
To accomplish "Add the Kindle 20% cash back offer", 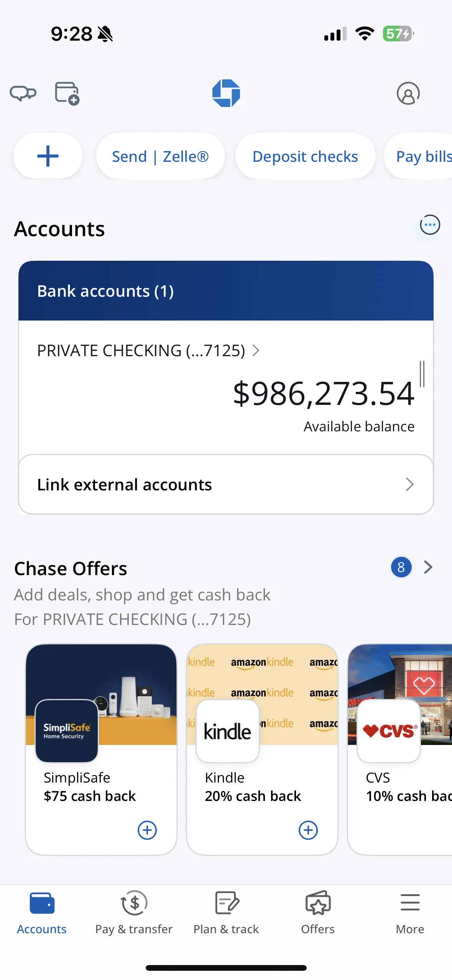I will point(308,830).
